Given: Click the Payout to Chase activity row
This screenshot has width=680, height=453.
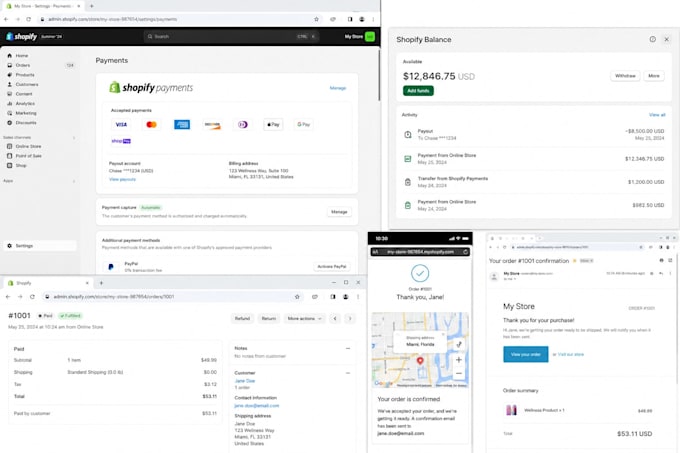Looking at the screenshot, I should pyautogui.click(x=534, y=134).
